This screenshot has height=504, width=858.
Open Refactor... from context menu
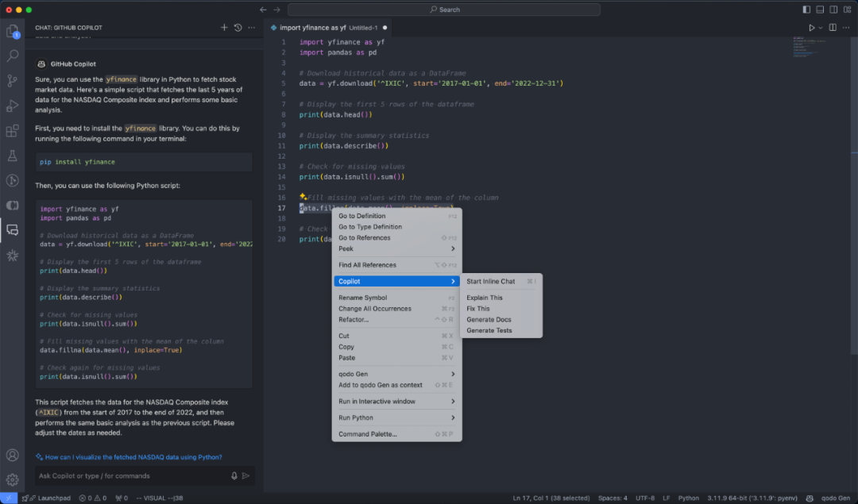coord(396,320)
